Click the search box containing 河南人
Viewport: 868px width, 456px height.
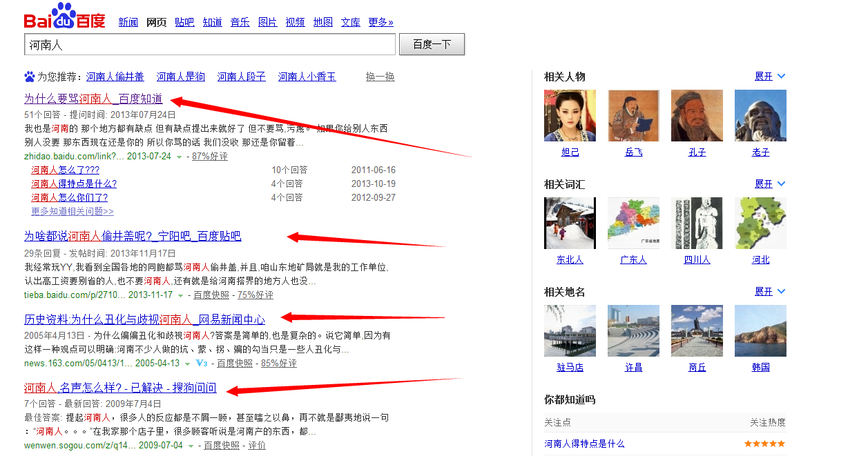(x=210, y=44)
